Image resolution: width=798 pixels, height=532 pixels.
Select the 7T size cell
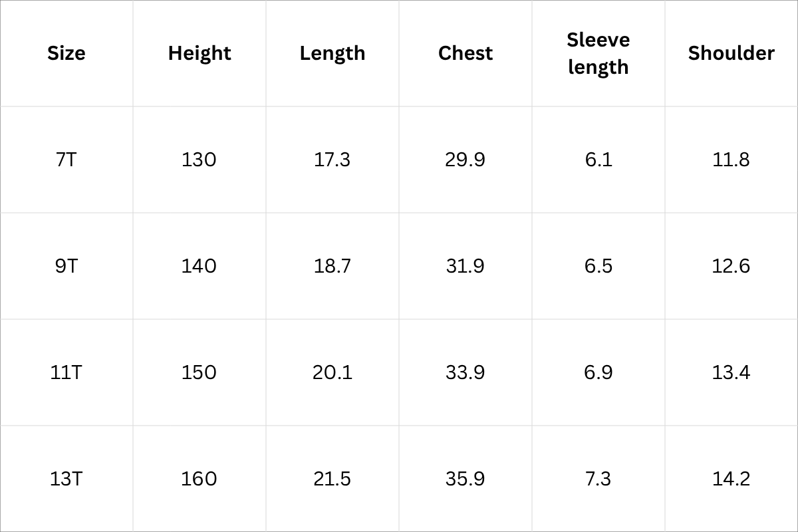(x=66, y=160)
